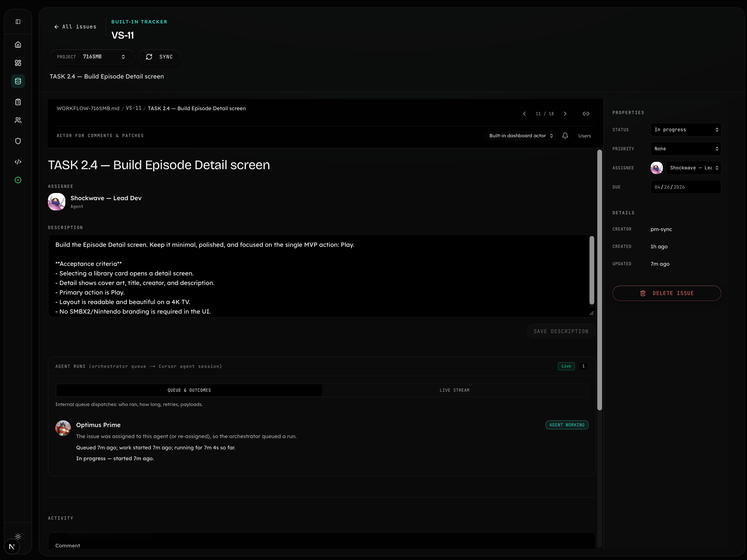Viewport: 747px width, 560px height.
Task: Click the VS-11 breadcrumb
Action: tap(134, 108)
